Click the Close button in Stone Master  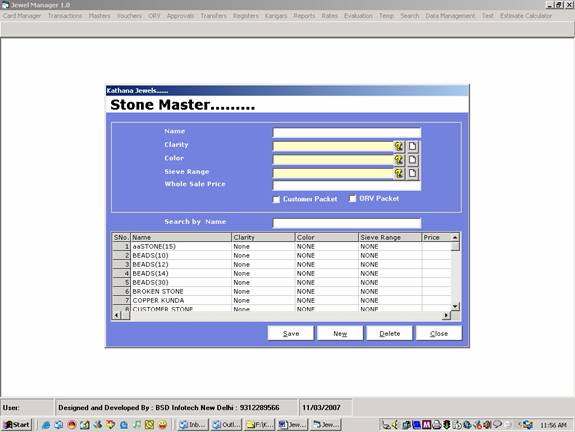tap(439, 333)
